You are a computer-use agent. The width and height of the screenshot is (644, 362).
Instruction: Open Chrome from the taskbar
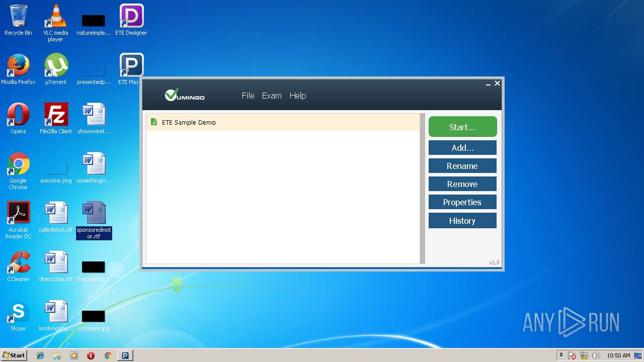[x=108, y=355]
